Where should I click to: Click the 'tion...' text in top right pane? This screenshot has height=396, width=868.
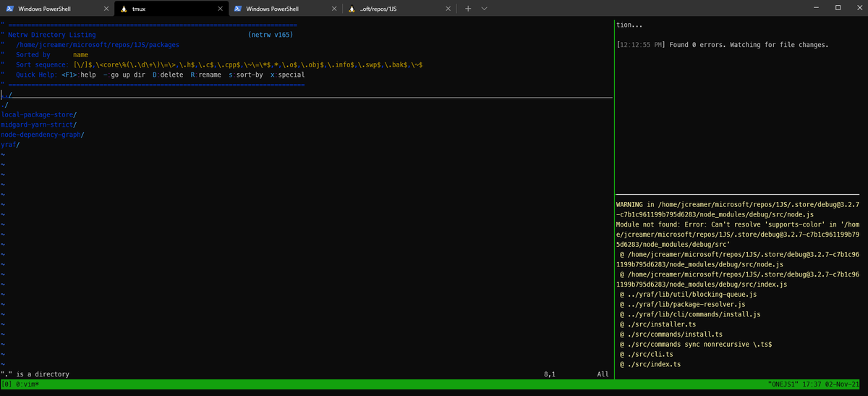(x=629, y=24)
